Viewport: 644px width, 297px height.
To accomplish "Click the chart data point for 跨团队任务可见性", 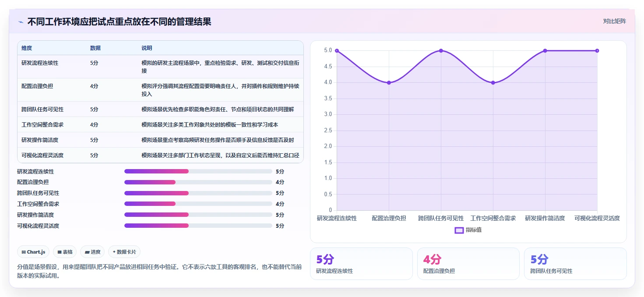I will [441, 51].
